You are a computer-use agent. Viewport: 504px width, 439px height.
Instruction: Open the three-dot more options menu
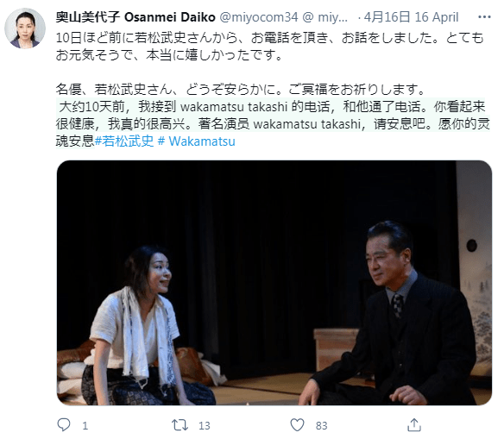click(x=484, y=16)
